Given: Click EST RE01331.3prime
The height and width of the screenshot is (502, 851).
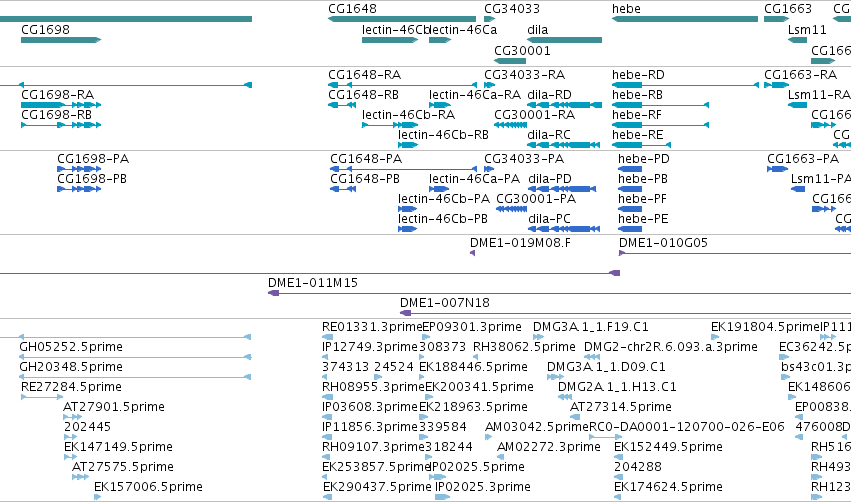Looking at the screenshot, I should point(372,327).
